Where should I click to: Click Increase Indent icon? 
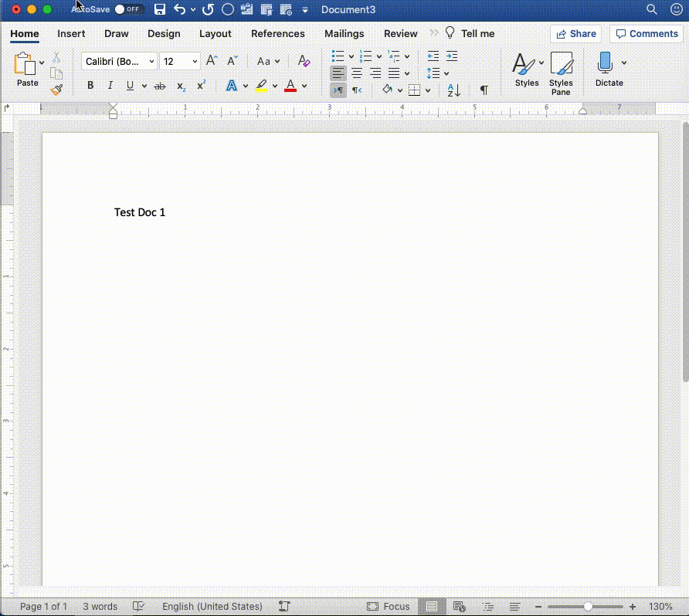click(x=452, y=56)
